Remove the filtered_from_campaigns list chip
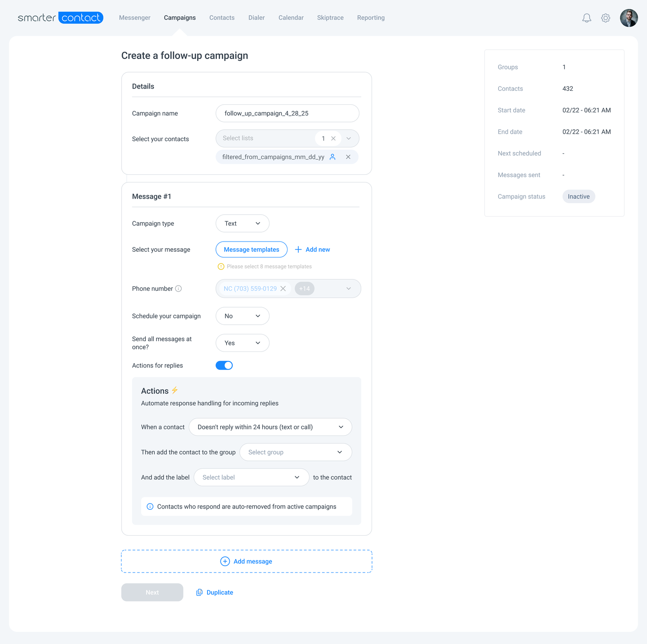 click(x=348, y=157)
